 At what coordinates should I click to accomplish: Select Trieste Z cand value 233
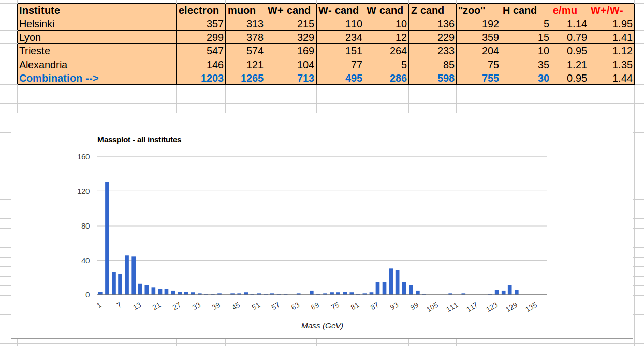pos(432,51)
